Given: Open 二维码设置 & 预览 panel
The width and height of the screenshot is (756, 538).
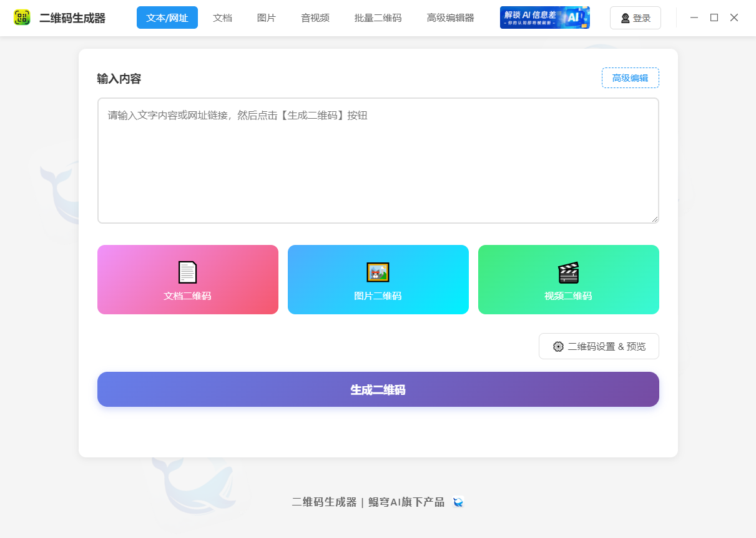Looking at the screenshot, I should pos(598,346).
